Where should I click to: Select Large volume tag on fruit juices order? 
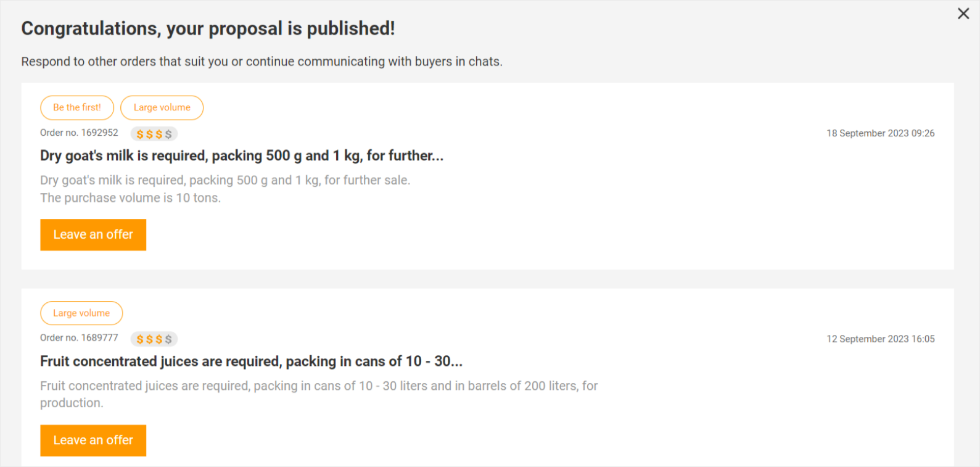point(81,313)
